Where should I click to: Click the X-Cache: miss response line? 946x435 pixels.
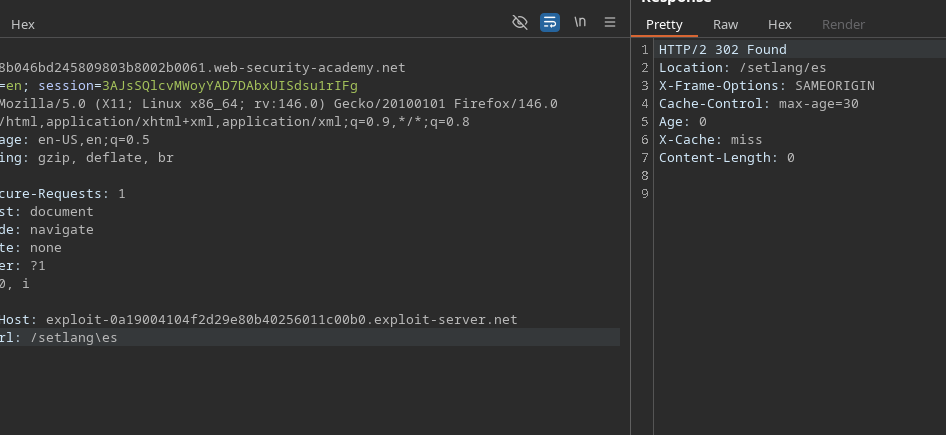(710, 140)
